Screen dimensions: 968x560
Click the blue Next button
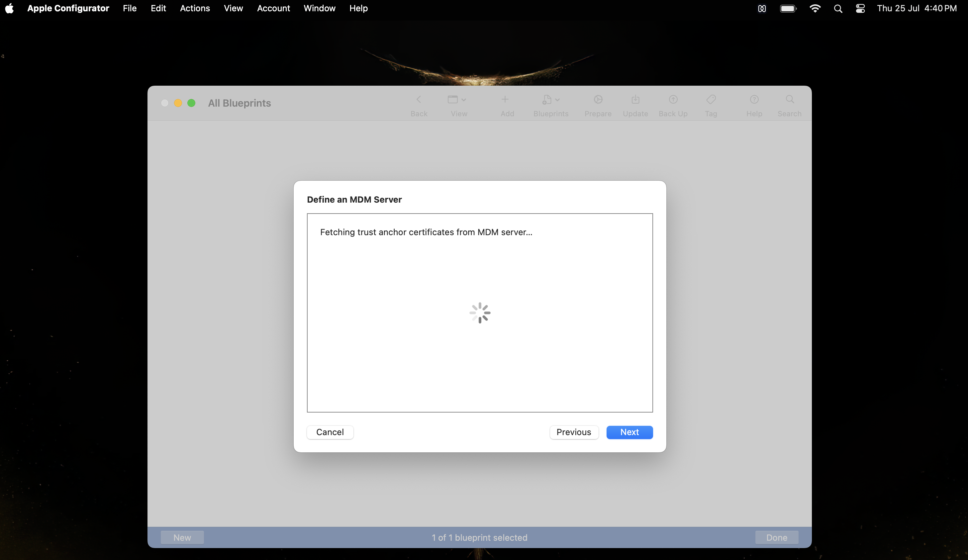(x=629, y=432)
